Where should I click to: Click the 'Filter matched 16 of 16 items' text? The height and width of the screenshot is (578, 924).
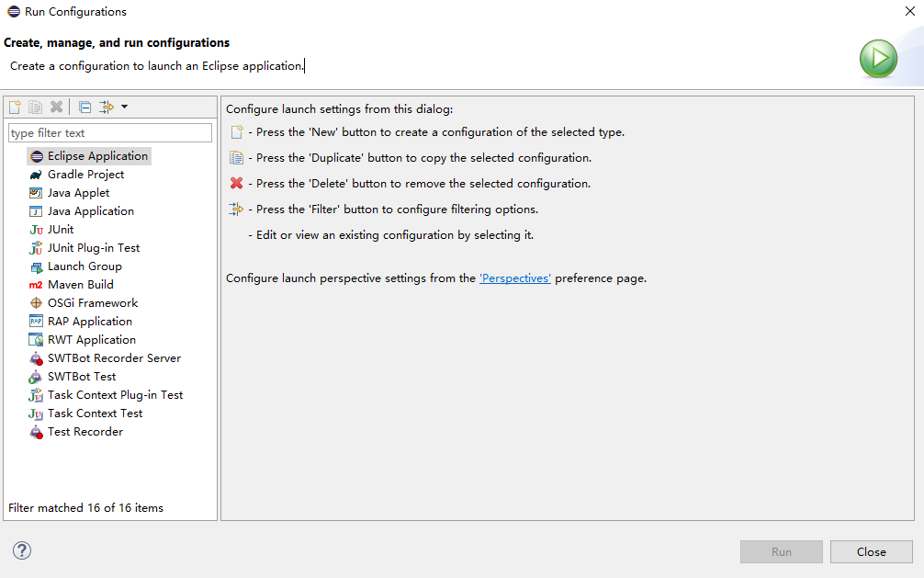[85, 508]
